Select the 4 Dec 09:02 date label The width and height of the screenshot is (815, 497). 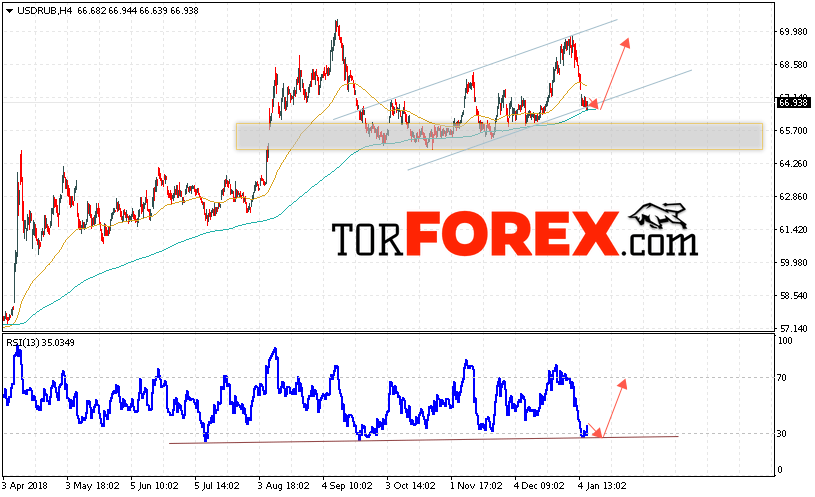click(540, 486)
